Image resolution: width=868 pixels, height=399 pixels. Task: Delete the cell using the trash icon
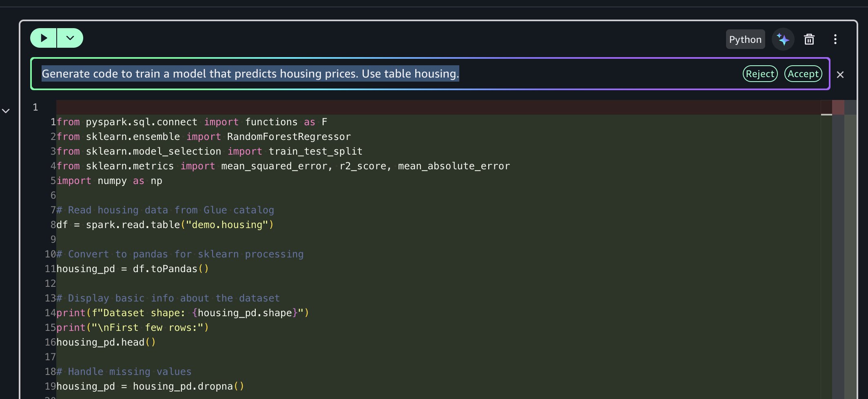click(809, 40)
